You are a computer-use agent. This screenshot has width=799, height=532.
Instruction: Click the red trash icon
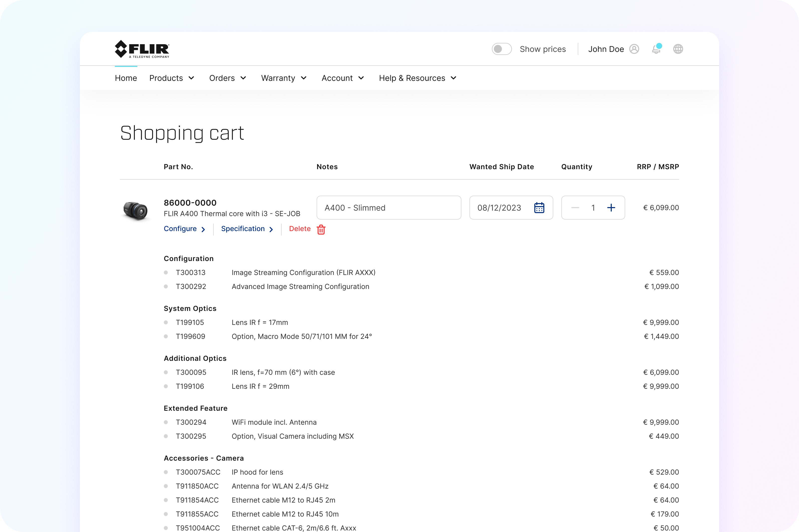point(321,230)
